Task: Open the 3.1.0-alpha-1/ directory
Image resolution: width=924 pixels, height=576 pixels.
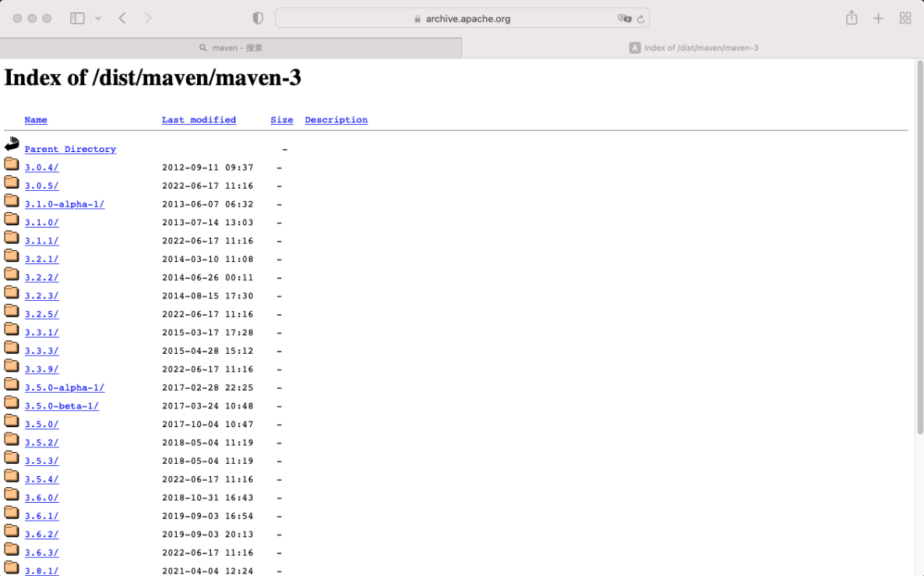Action: point(64,204)
